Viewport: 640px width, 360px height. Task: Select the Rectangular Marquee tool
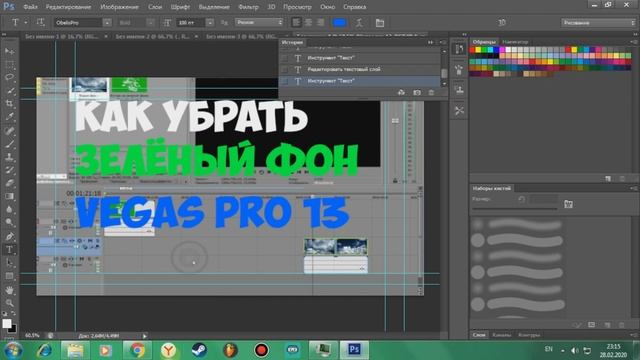pyautogui.click(x=9, y=64)
